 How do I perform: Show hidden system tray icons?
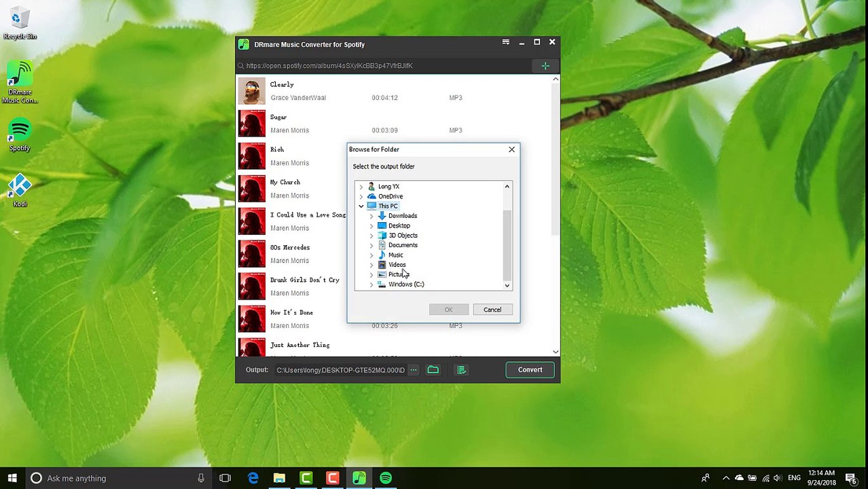click(x=726, y=478)
